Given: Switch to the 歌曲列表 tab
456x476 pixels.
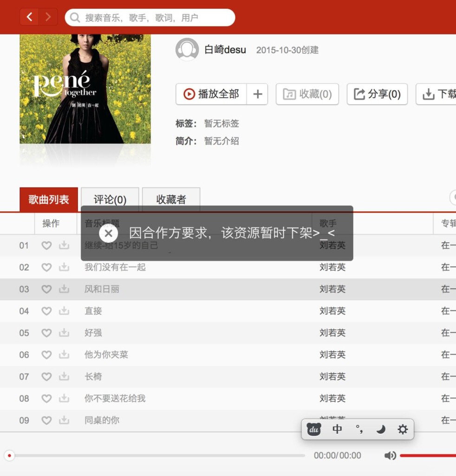Looking at the screenshot, I should pos(49,199).
